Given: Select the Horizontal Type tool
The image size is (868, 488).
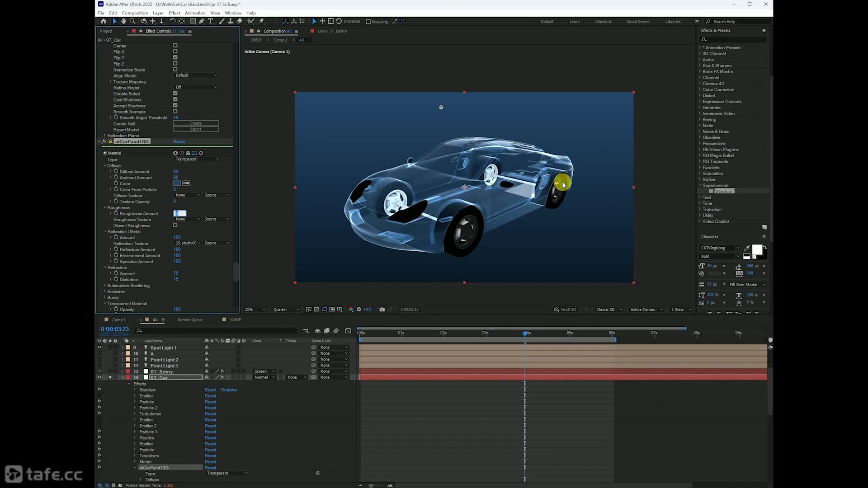Looking at the screenshot, I should [x=211, y=21].
